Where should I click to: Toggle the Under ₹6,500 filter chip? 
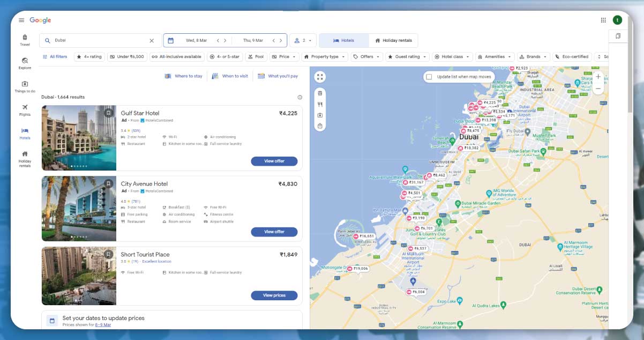coord(127,57)
